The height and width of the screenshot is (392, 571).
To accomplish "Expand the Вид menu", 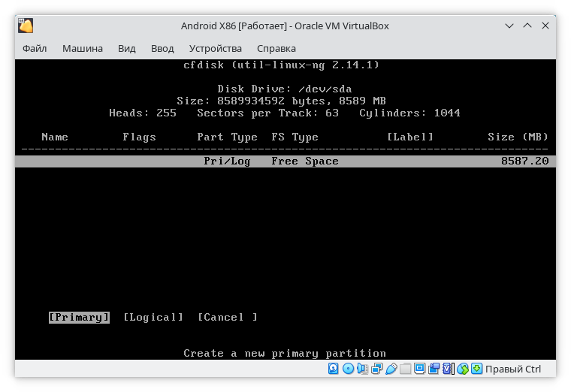I will tap(126, 49).
